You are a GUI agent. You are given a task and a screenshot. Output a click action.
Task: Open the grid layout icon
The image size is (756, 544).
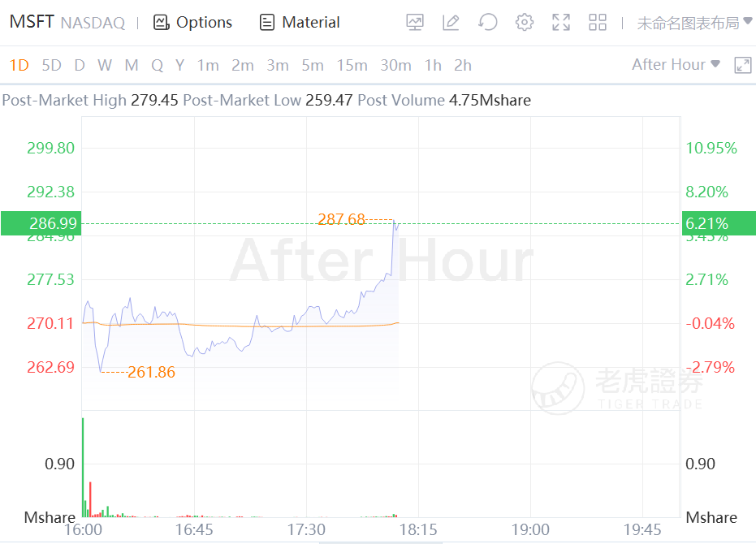point(598,23)
